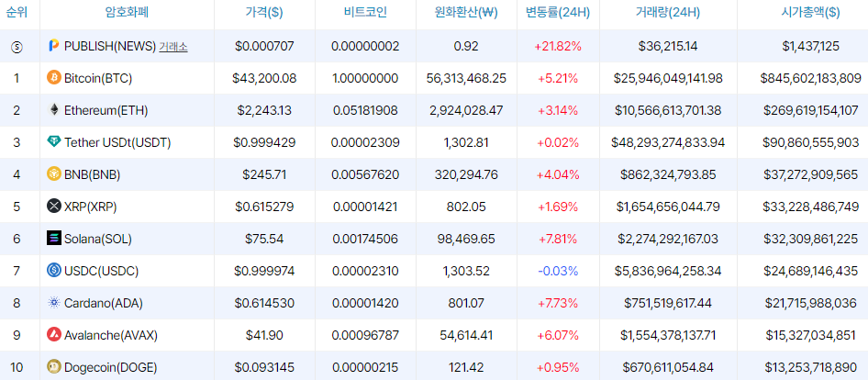Open the Ethereum(ETH) coin name
Screen dimensions: 868x380
(x=106, y=111)
